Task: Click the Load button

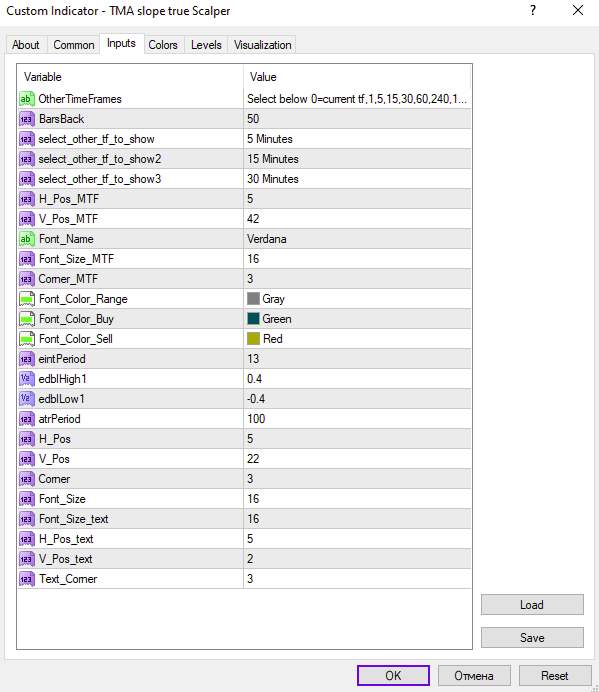Action: click(x=532, y=605)
